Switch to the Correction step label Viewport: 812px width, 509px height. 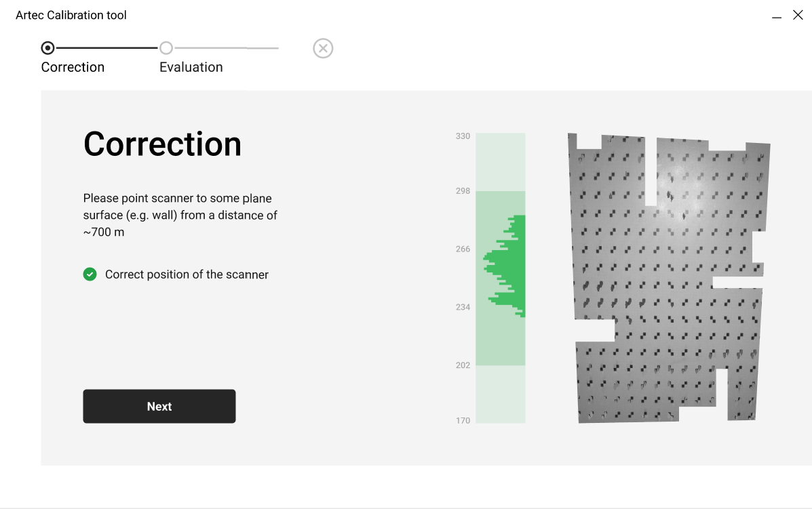point(73,67)
